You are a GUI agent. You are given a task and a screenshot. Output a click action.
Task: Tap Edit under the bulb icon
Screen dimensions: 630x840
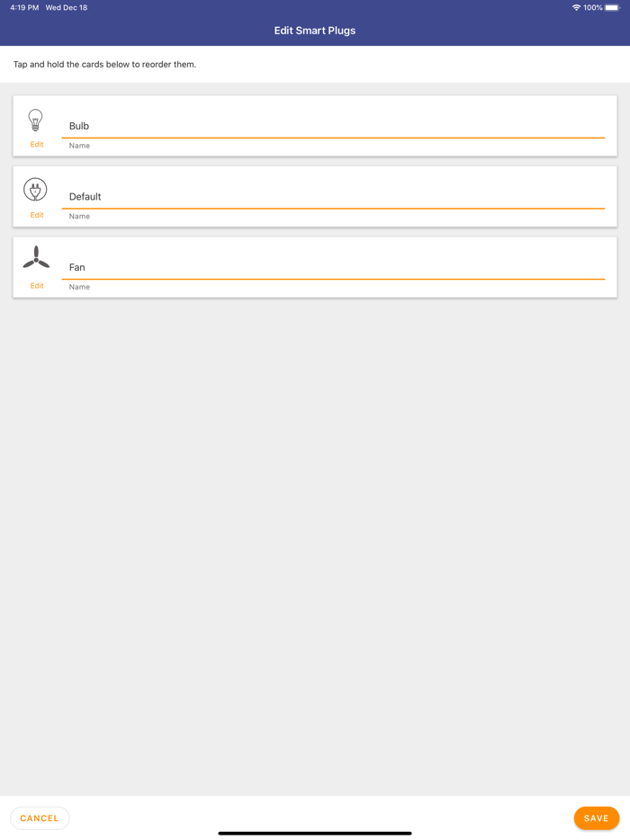37,145
